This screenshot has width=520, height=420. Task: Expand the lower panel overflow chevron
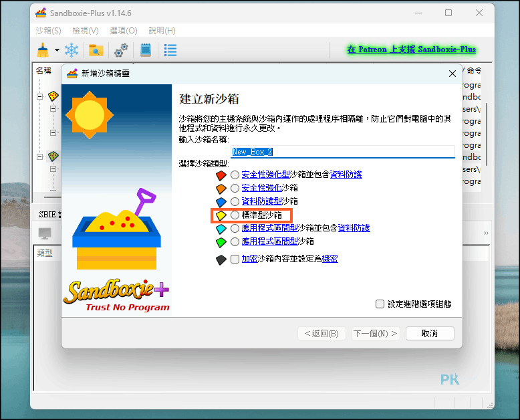click(486, 233)
